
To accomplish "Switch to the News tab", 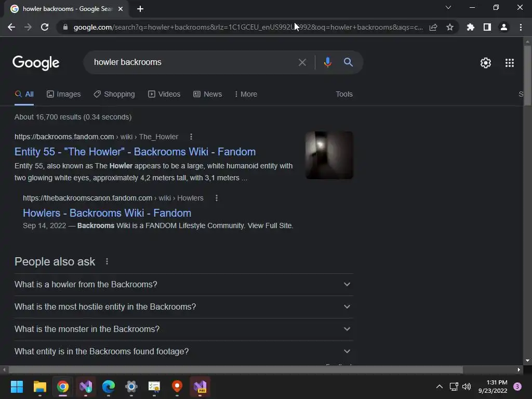I will coord(208,95).
